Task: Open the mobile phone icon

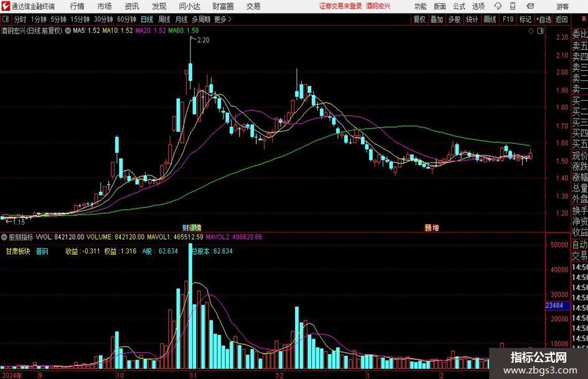Action: [513, 6]
